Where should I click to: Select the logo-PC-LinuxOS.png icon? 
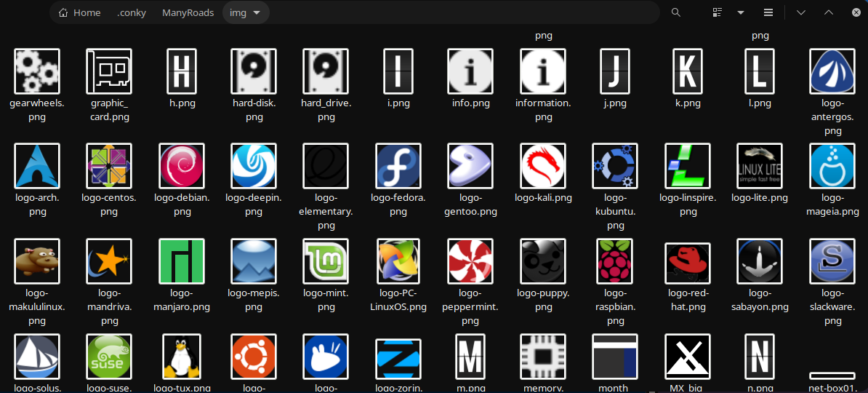click(398, 261)
